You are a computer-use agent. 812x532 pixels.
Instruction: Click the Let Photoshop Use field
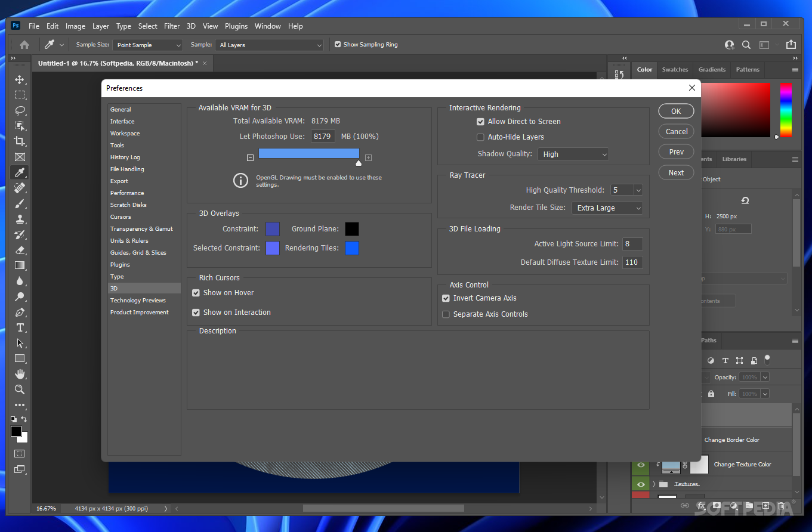[x=323, y=137]
